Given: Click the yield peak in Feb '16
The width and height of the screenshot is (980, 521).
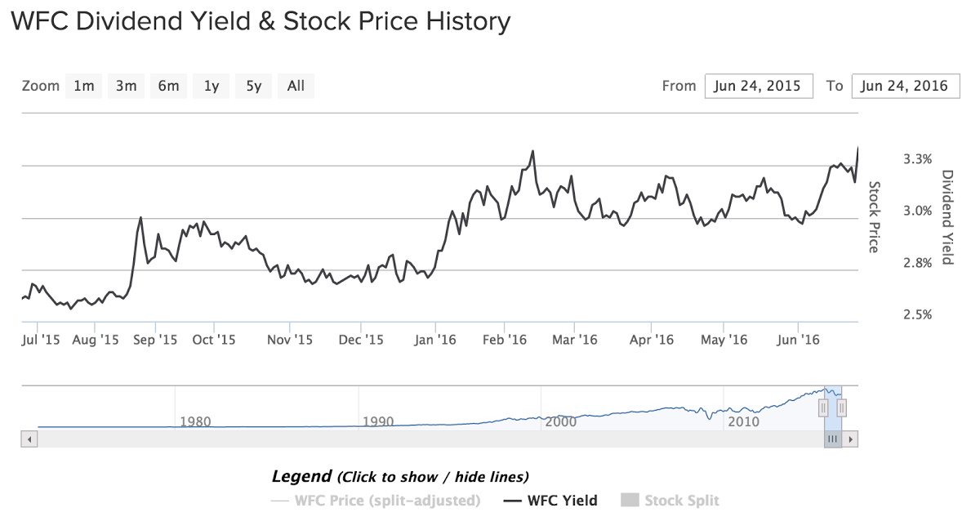Looking at the screenshot, I should tap(532, 151).
